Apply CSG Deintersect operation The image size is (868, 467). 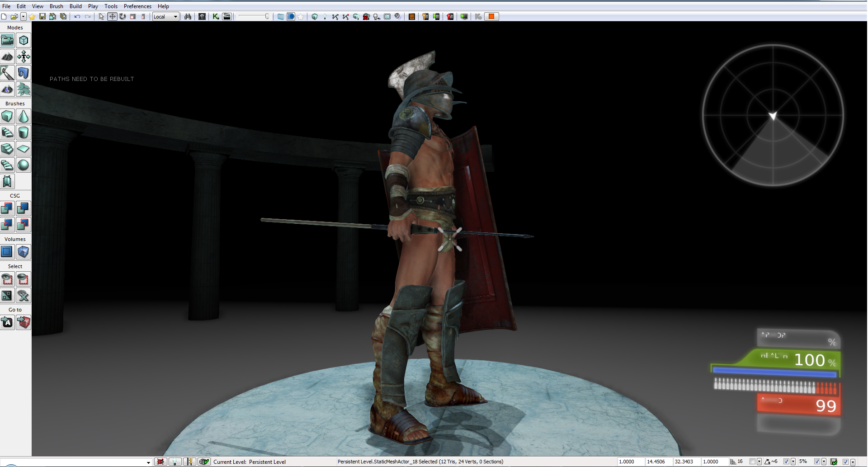click(24, 225)
